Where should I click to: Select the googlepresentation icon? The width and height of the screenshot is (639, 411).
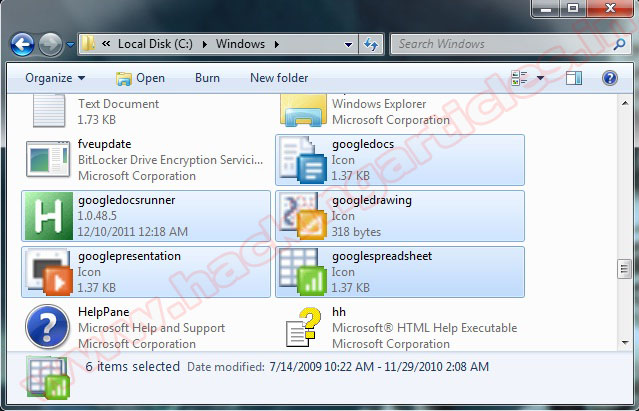(48, 272)
